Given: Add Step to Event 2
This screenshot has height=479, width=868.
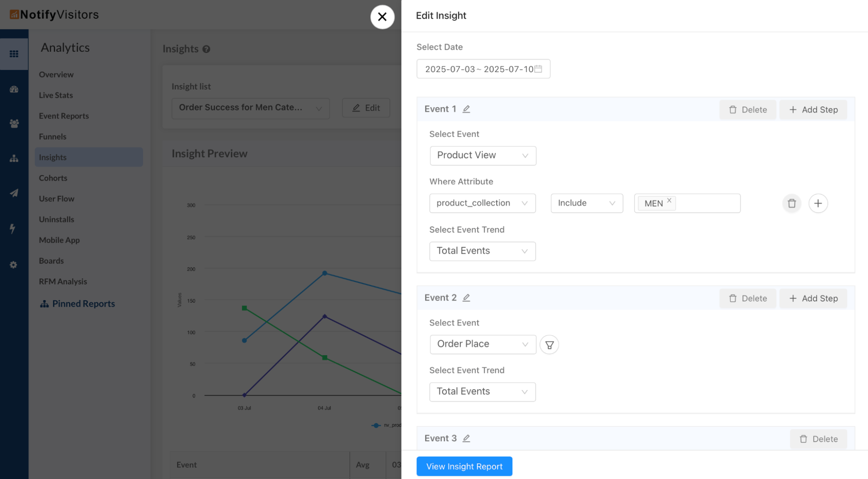Looking at the screenshot, I should click(813, 298).
